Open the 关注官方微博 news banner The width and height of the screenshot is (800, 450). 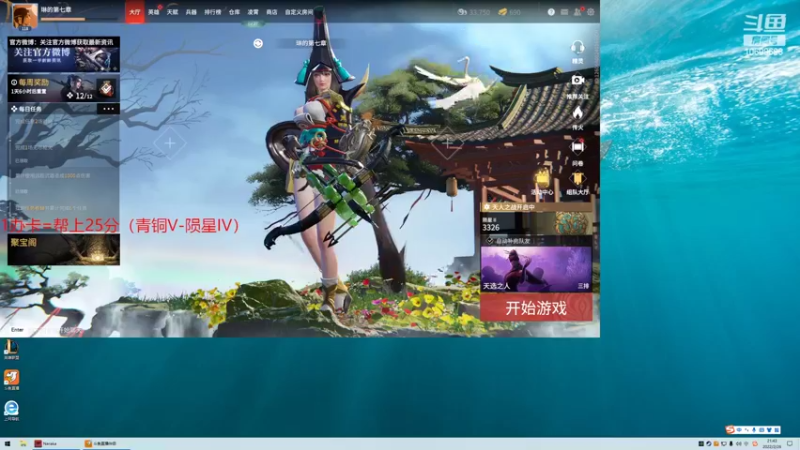click(63, 54)
